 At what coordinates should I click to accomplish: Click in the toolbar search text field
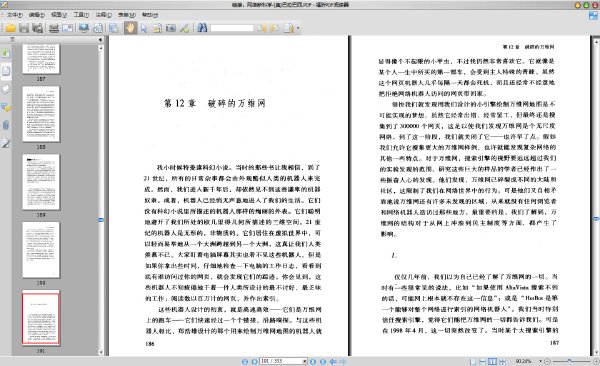(232, 28)
